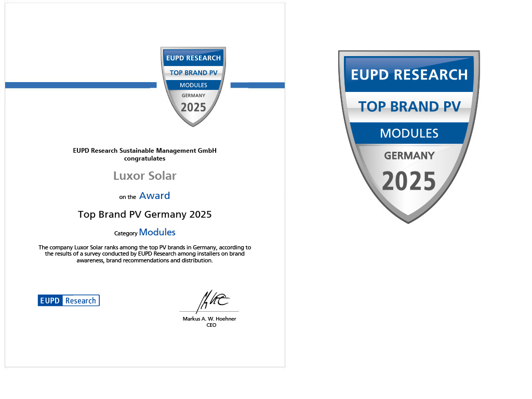Click the '2025' year in the large badge
The height and width of the screenshot is (399, 532).
click(409, 181)
